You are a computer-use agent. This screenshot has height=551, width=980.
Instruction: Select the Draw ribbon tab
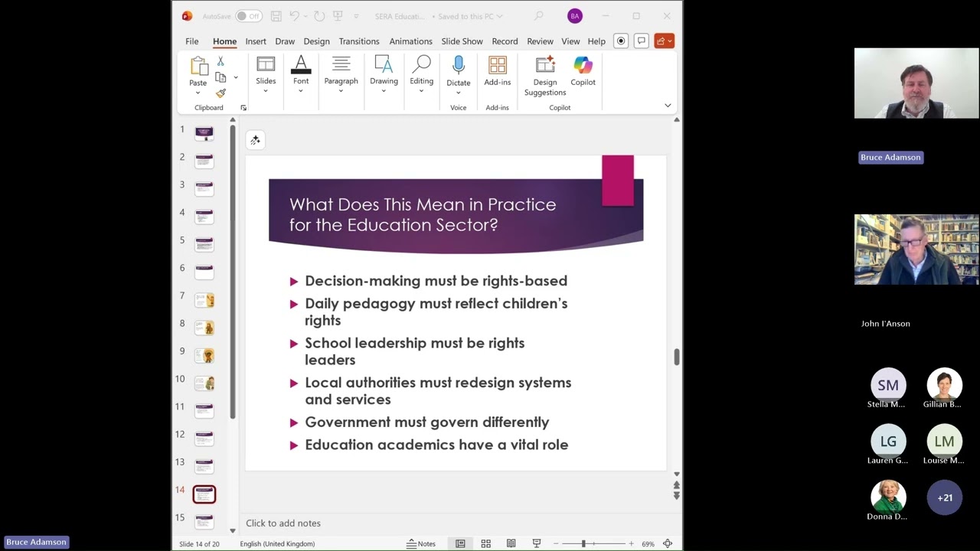[285, 41]
